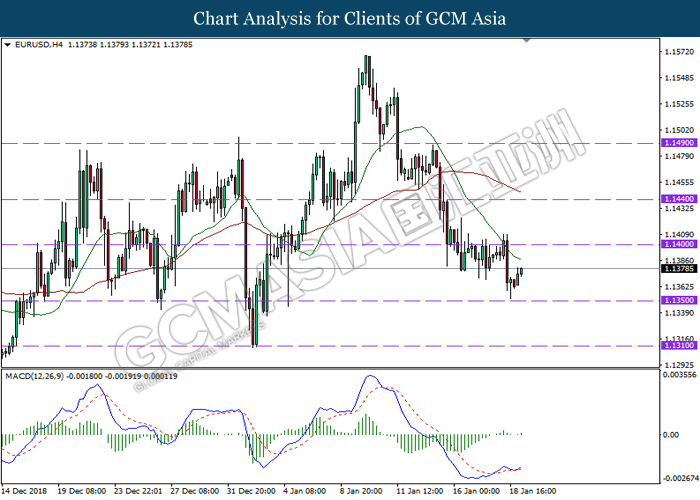
Task: Click the chart shift triangle marker at top
Action: pos(526,41)
